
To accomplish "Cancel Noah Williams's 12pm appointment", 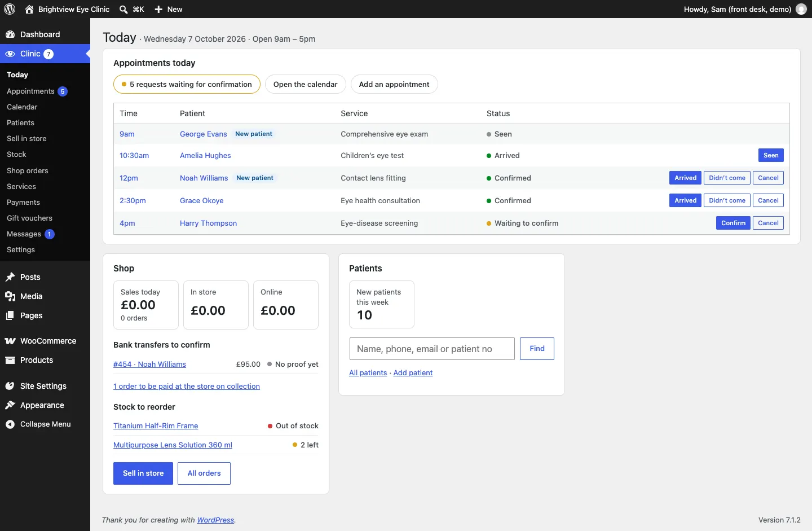I will [768, 178].
